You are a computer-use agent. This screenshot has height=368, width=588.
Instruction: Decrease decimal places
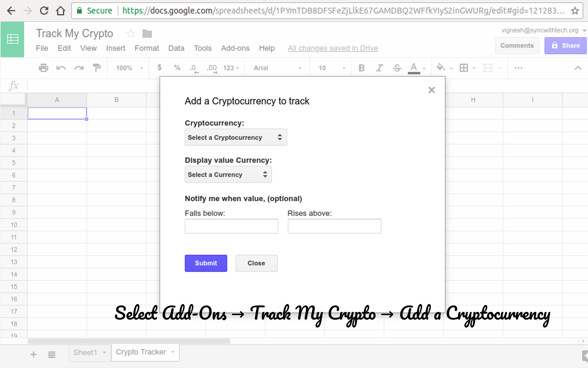[x=194, y=68]
